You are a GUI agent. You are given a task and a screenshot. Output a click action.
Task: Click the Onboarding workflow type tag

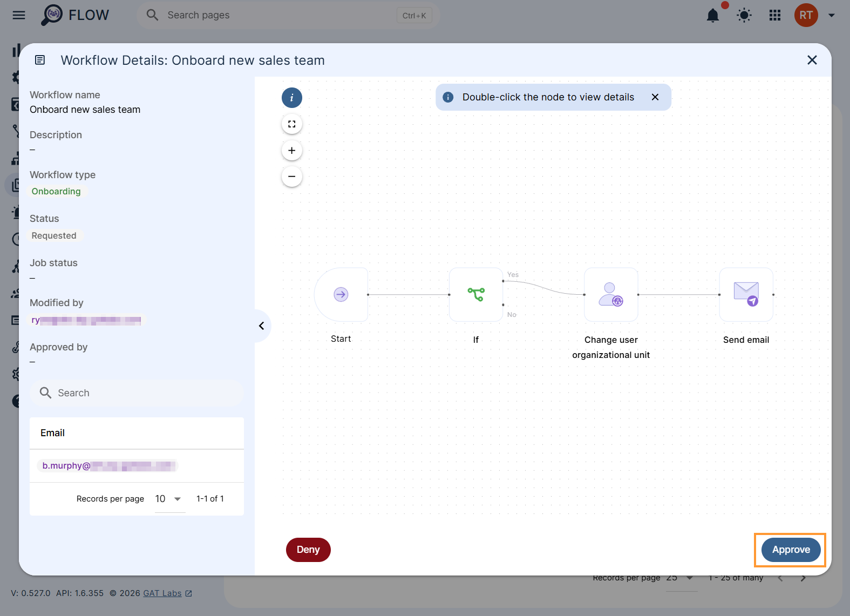(56, 191)
